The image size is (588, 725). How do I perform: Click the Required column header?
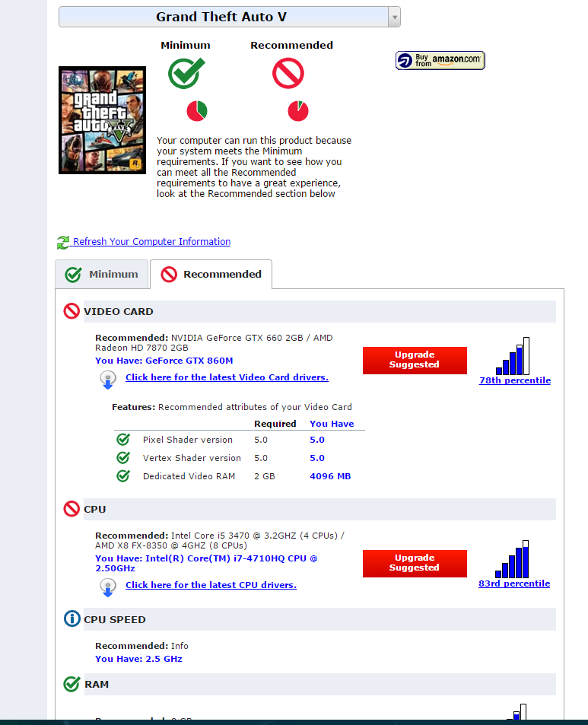tap(275, 424)
